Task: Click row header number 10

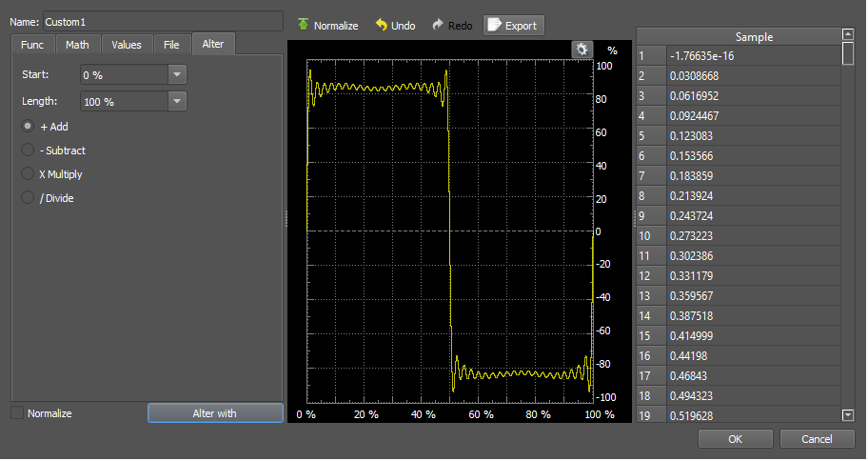Action: point(651,235)
